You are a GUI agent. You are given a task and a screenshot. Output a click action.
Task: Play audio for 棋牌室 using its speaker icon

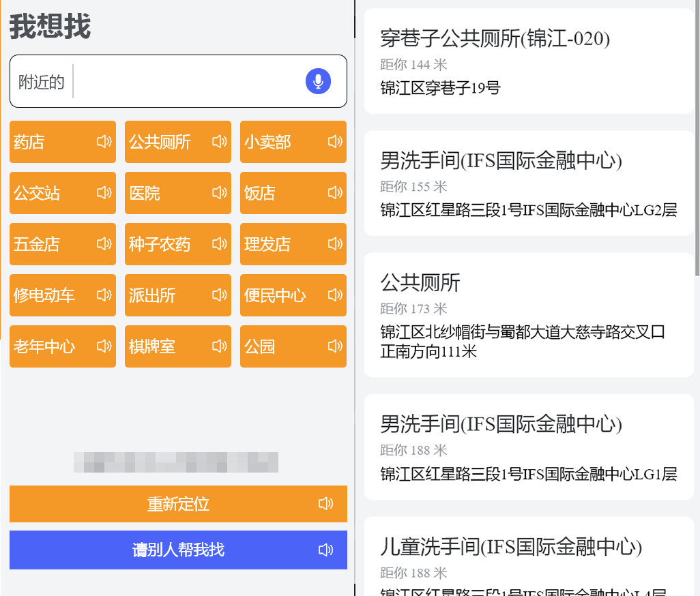[x=219, y=346]
